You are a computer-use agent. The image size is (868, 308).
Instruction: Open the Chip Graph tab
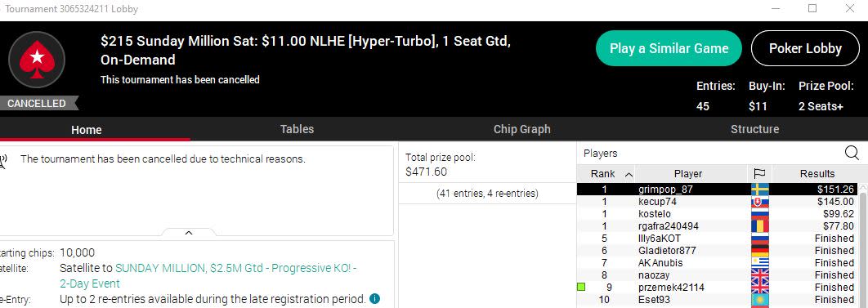coord(521,129)
